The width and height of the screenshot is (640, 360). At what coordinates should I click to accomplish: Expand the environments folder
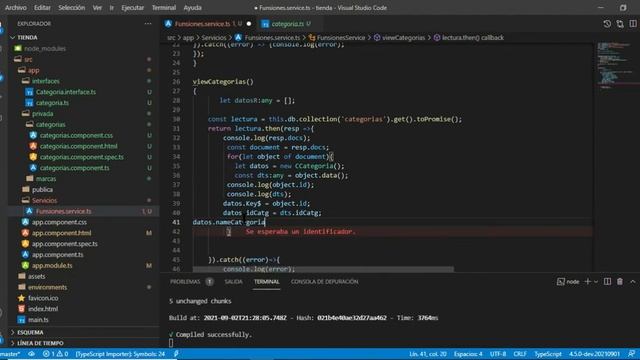point(47,287)
